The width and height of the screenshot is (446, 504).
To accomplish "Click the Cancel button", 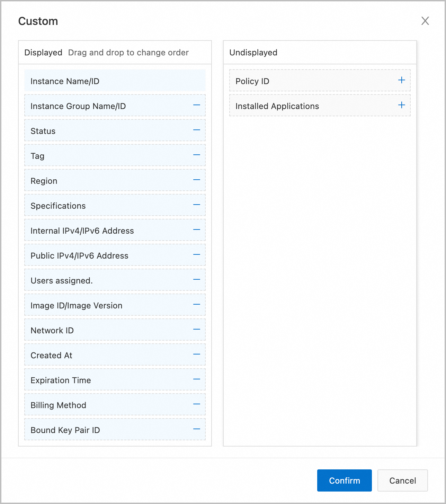I will tap(402, 480).
